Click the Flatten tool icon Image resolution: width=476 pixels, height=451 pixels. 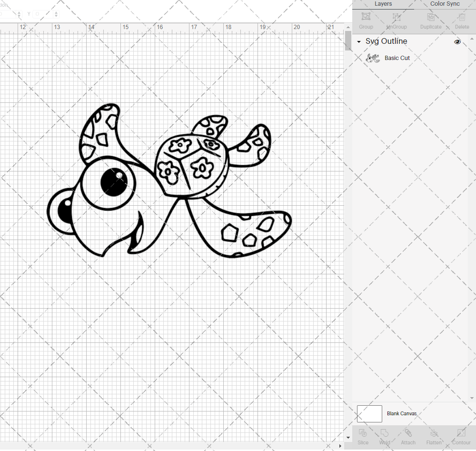[x=434, y=433]
